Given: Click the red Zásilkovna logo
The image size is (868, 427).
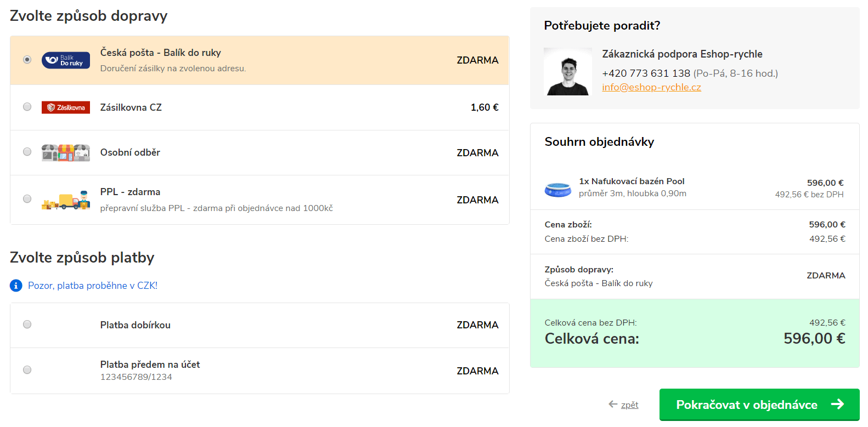Looking at the screenshot, I should (66, 107).
